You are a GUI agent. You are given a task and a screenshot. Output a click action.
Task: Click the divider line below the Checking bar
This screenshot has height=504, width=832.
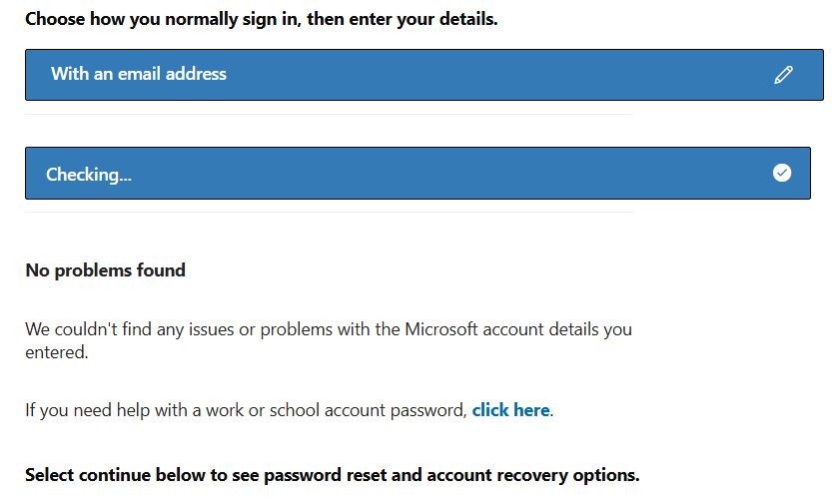(329, 212)
